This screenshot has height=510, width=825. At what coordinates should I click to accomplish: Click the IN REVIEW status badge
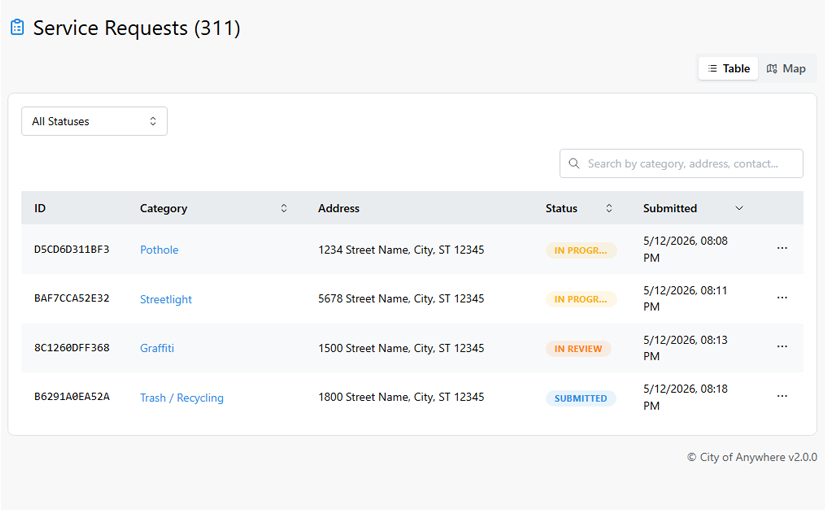[x=578, y=349]
